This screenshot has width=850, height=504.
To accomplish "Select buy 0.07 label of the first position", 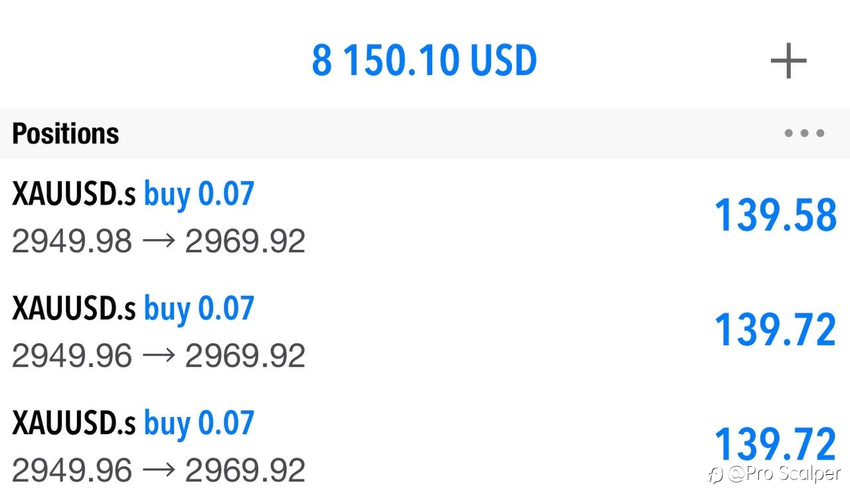I will pos(199,194).
